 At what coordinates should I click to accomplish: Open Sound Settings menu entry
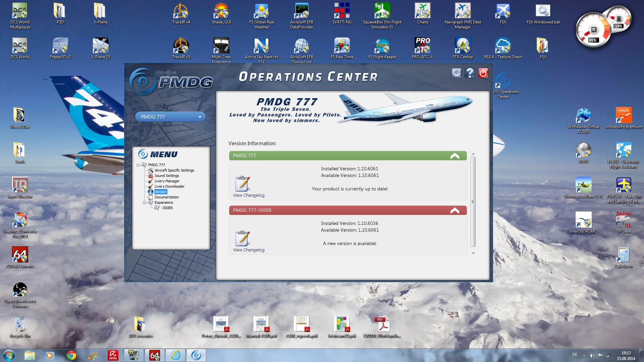point(167,176)
